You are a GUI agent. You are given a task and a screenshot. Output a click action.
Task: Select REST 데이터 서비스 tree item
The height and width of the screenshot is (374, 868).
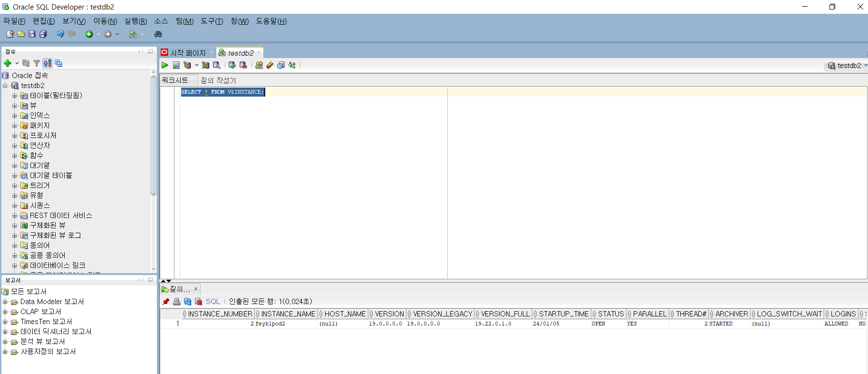click(61, 216)
